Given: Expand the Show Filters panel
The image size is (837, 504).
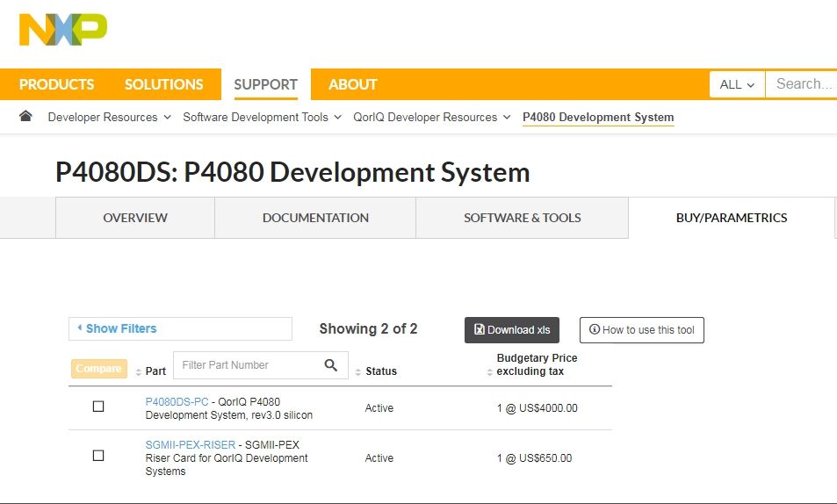Looking at the screenshot, I should (x=180, y=329).
